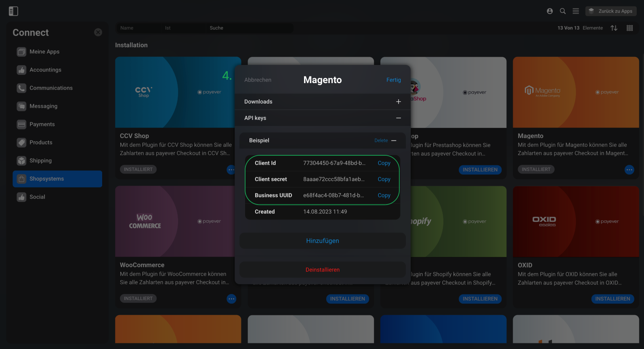
Task: Click INSTALLIERT badge on WooCommerce
Action: click(x=138, y=299)
